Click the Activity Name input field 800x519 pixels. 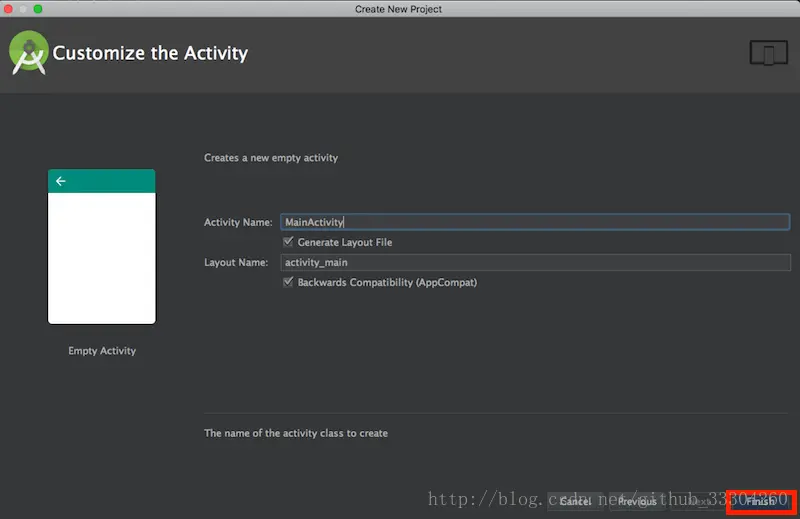(535, 222)
